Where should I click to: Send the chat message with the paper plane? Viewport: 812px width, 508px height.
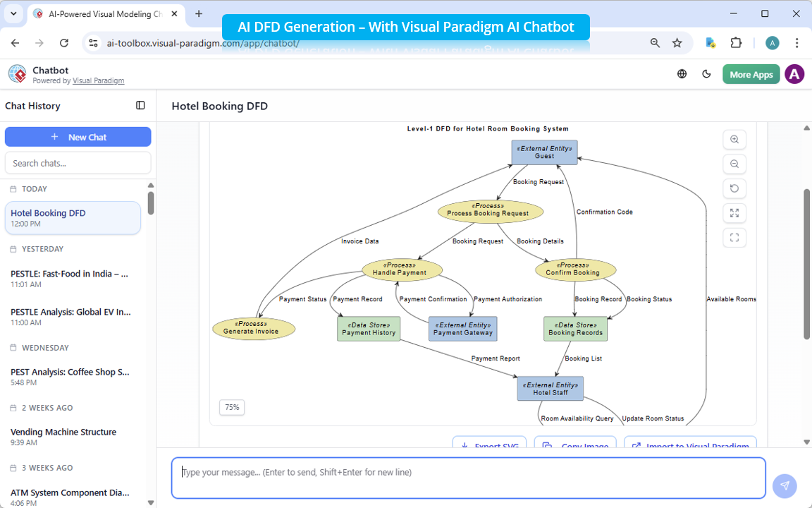[785, 485]
